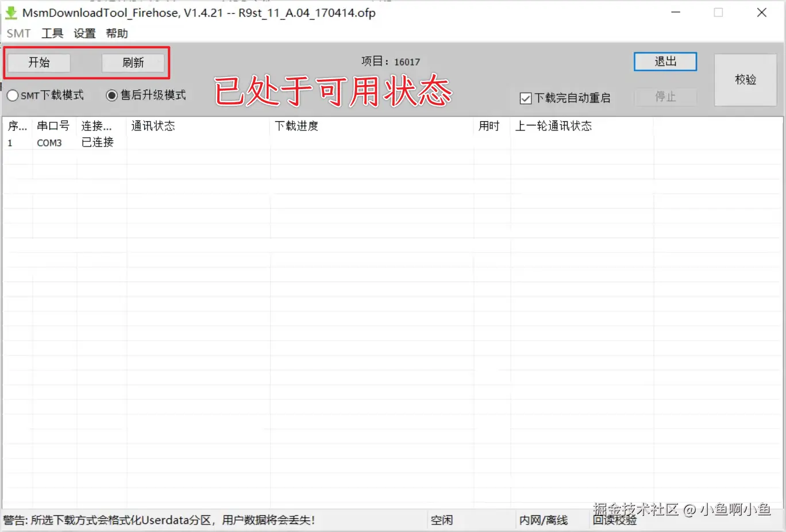Screen dimensions: 786x532
Task: Close the MsmDownloadTool window
Action: pos(762,12)
